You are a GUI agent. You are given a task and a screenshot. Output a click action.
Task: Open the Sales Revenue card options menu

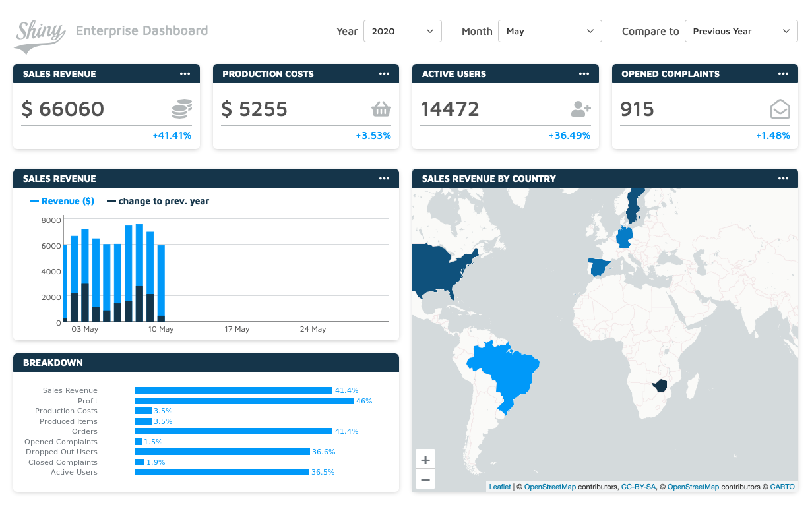click(x=185, y=74)
